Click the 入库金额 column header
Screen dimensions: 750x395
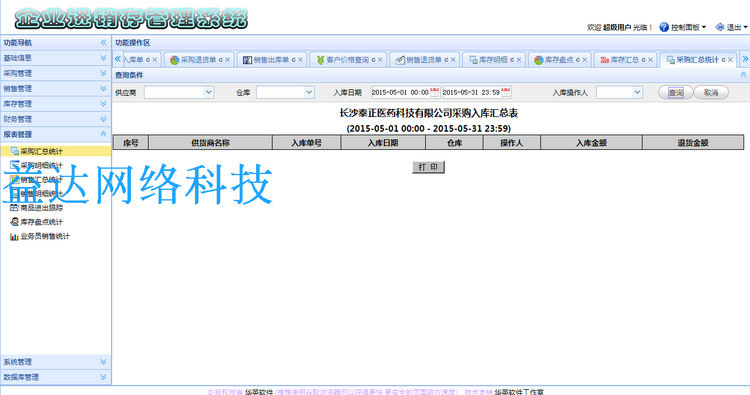(591, 143)
